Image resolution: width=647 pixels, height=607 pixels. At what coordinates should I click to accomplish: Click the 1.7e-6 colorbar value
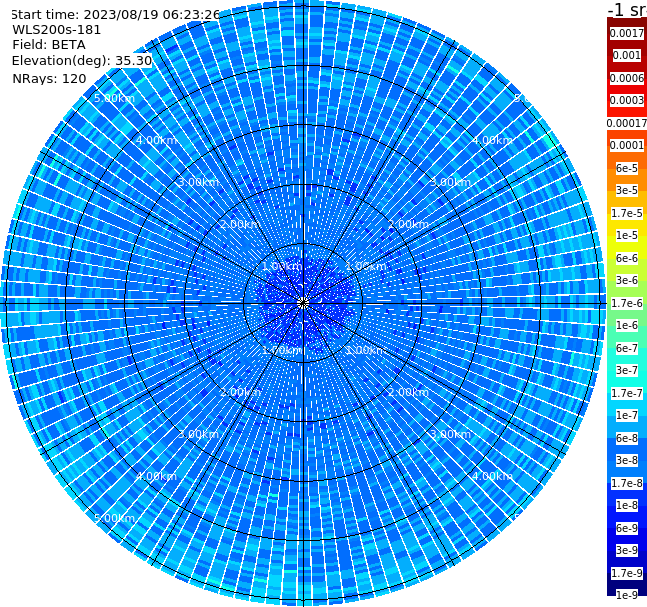pos(627,303)
